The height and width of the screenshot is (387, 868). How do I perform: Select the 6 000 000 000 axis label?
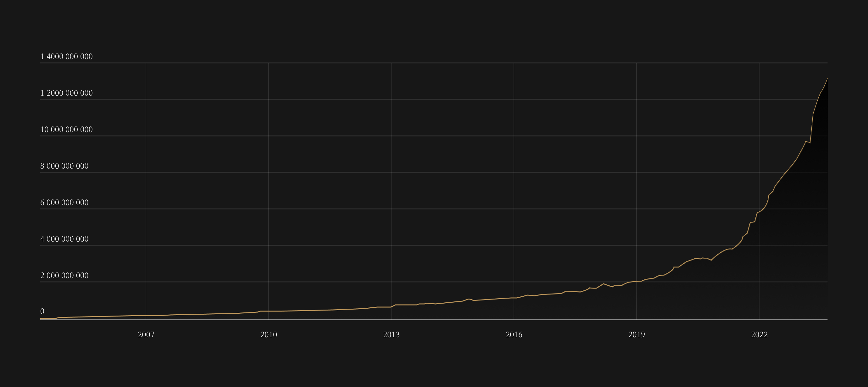(64, 203)
